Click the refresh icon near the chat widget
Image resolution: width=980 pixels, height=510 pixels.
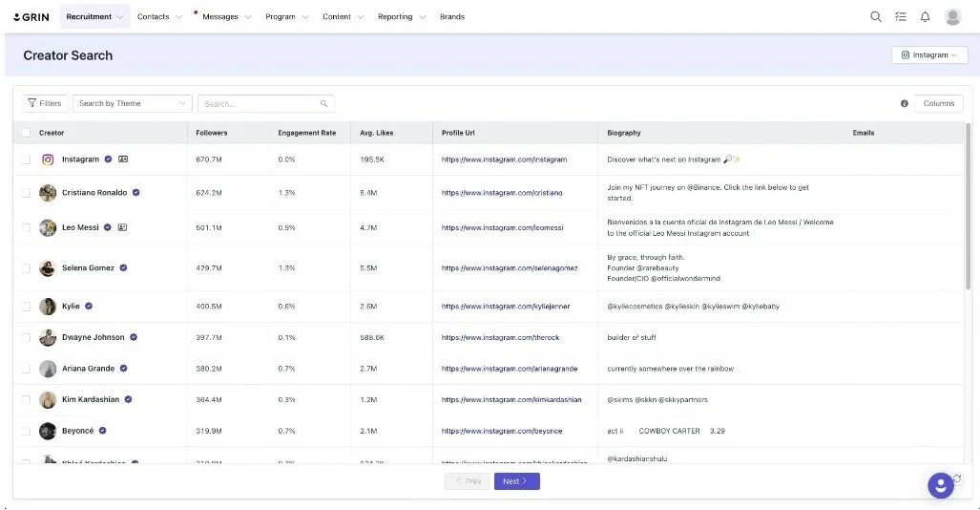[957, 478]
